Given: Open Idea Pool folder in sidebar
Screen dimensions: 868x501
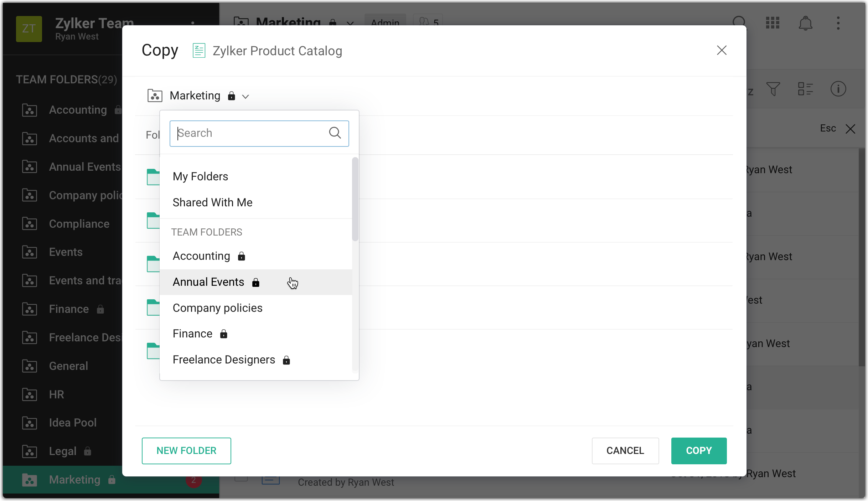Looking at the screenshot, I should 73,423.
